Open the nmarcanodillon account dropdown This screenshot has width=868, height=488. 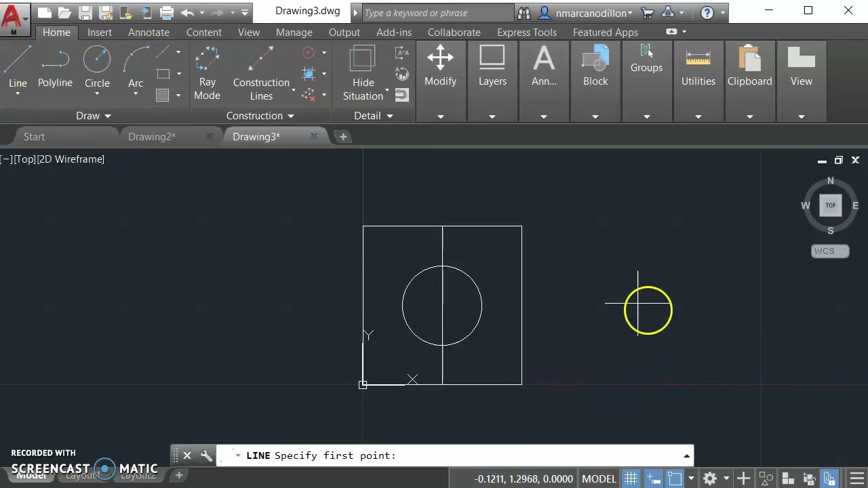point(593,13)
